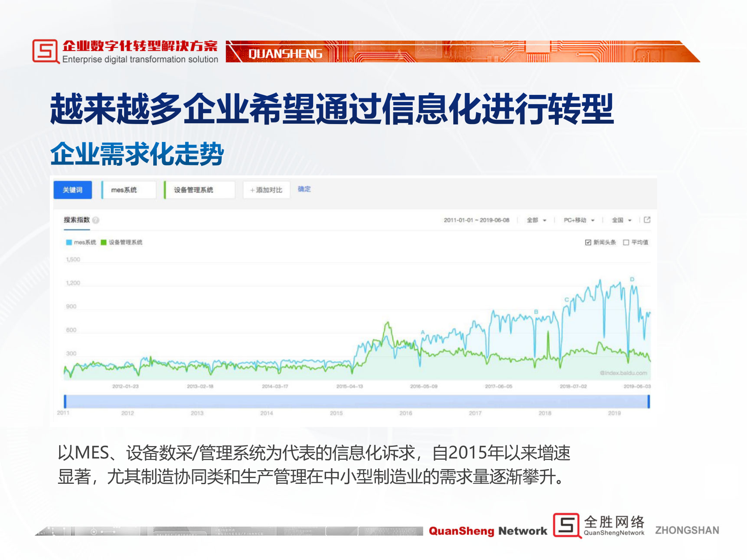Open the 全国 region dropdown
Image resolution: width=747 pixels, height=560 pixels.
click(x=621, y=220)
